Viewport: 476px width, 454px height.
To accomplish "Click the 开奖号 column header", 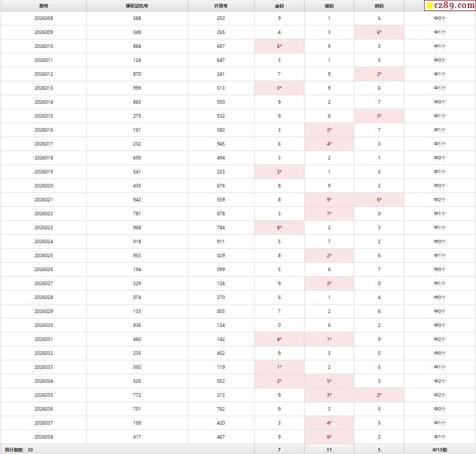I will tap(221, 6).
